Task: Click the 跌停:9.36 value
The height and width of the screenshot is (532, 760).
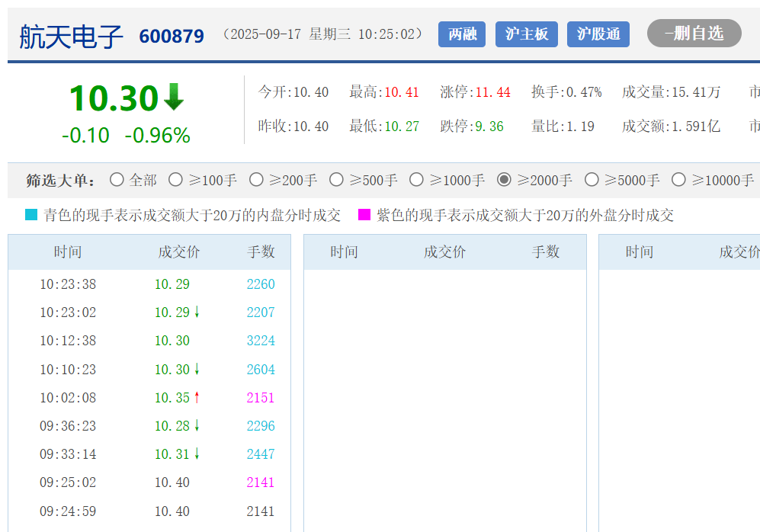Action: (472, 127)
